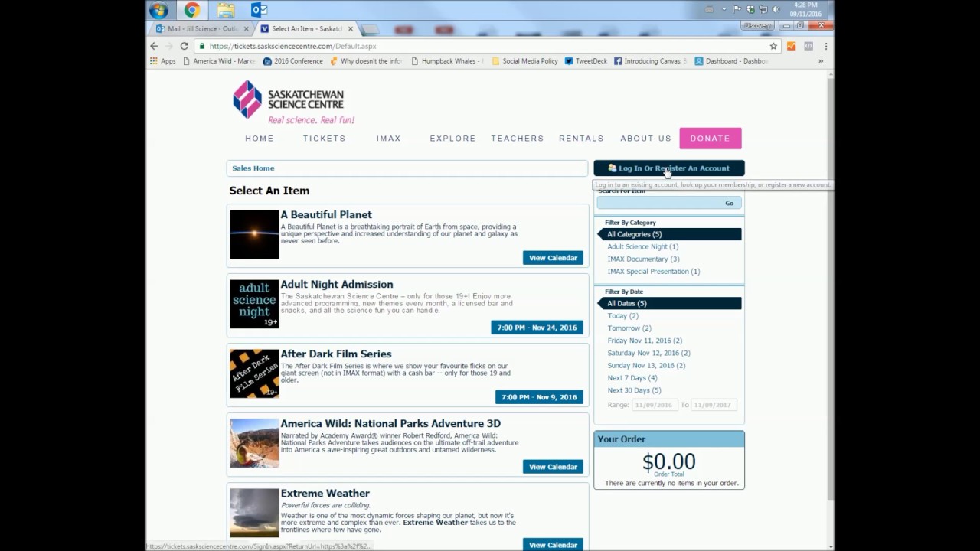Image resolution: width=980 pixels, height=551 pixels.
Task: Open the Humpback Whales bookmark
Action: click(448, 61)
